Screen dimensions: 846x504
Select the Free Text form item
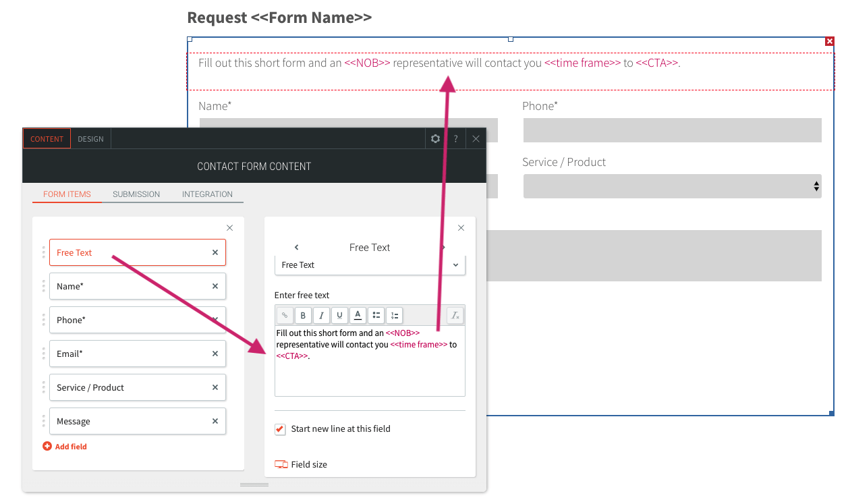point(138,252)
